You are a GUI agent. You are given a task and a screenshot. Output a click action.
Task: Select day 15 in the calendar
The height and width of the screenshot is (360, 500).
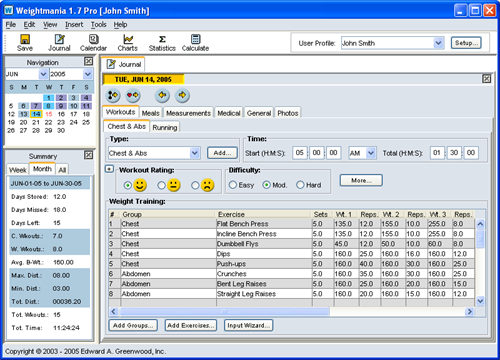(49, 114)
